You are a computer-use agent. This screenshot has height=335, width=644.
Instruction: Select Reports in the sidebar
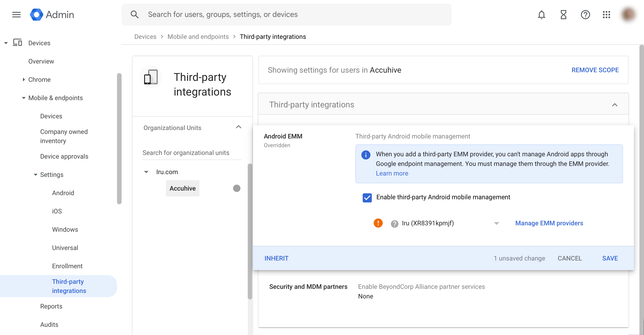tap(51, 306)
